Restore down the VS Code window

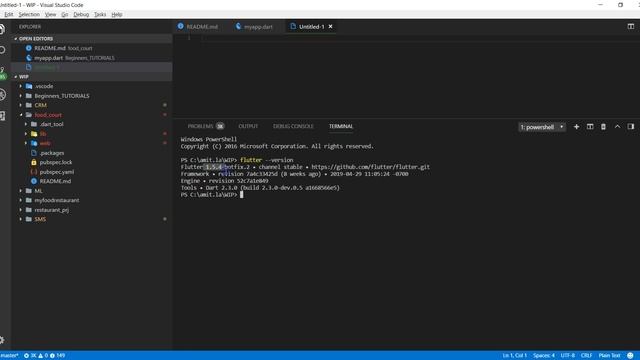(620, 5)
